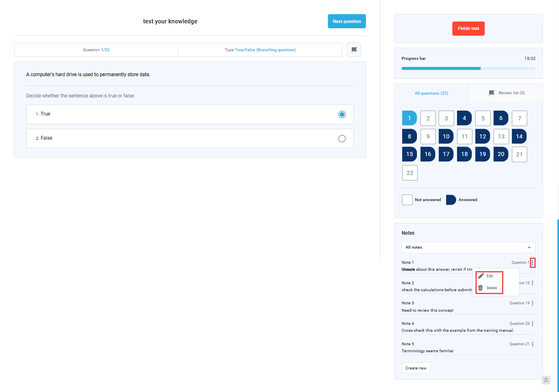The width and height of the screenshot is (559, 392).
Task: Open the Review list (0) tab
Action: tap(507, 93)
